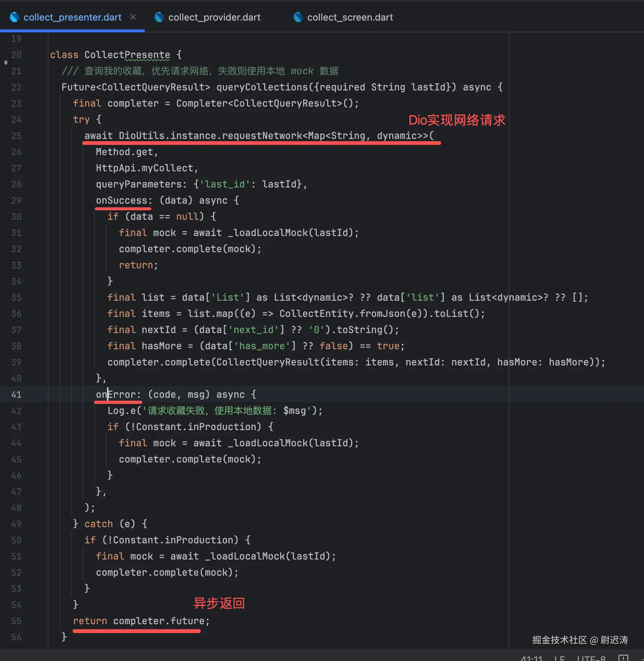Viewport: 644px width, 661px height.
Task: Click gutter line number 55
Action: [x=16, y=621]
